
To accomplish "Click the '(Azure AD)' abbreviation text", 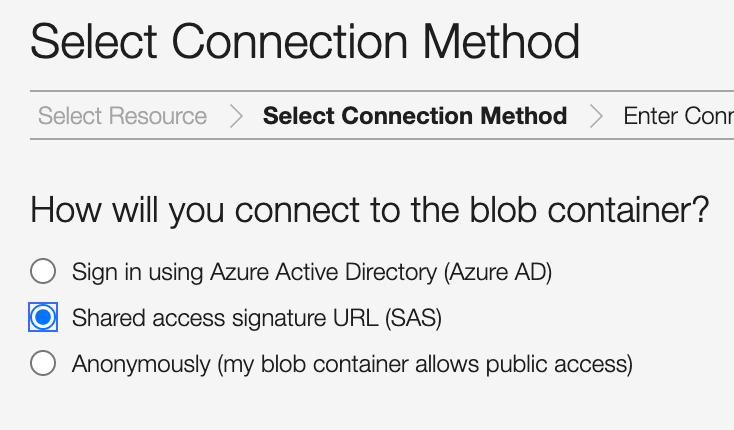I will (504, 271).
